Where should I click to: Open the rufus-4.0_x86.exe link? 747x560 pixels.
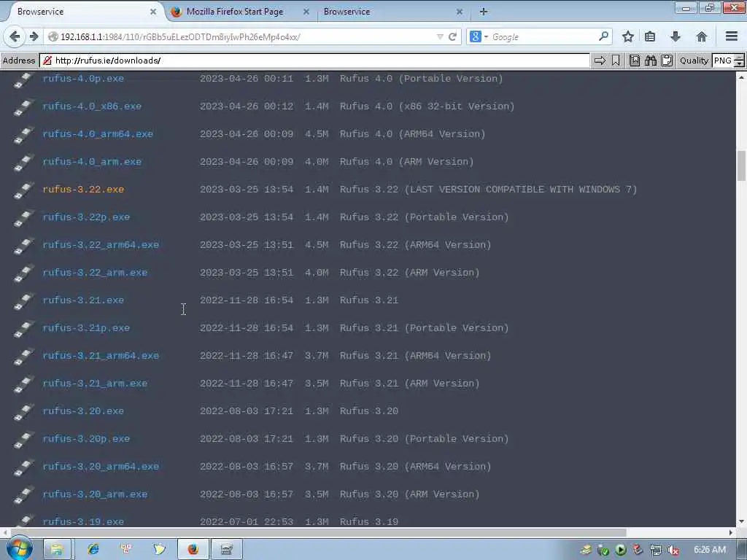[x=92, y=106]
